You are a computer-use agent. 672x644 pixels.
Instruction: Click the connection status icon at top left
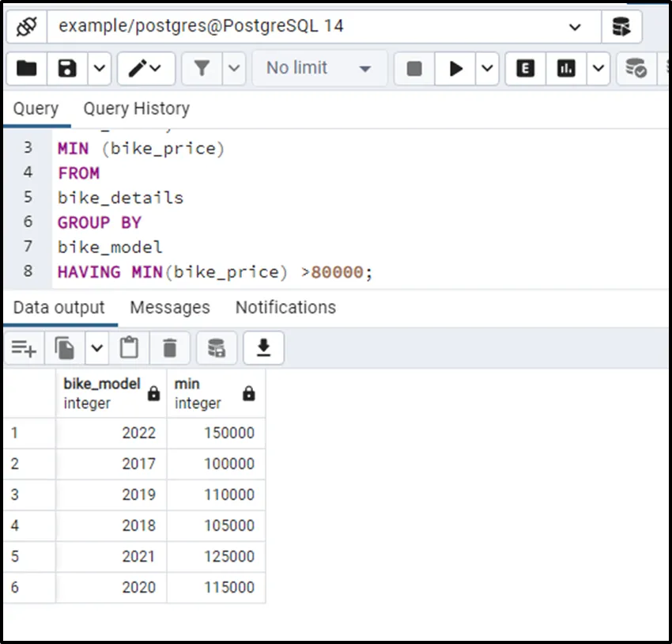click(27, 26)
